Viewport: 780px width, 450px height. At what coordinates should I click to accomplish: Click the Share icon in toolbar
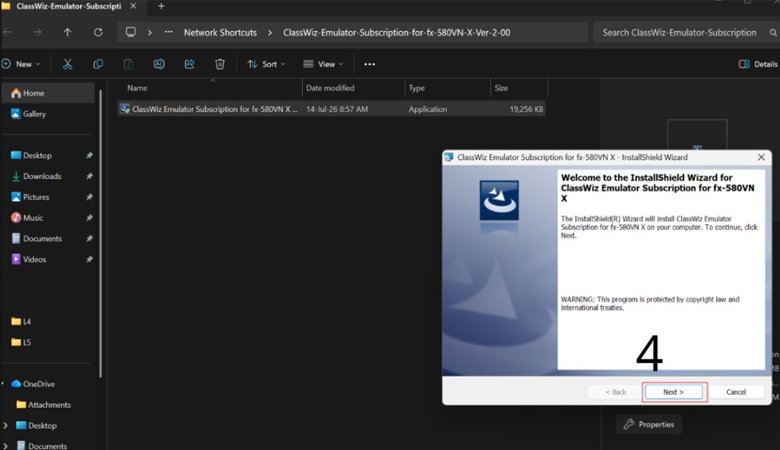point(190,64)
